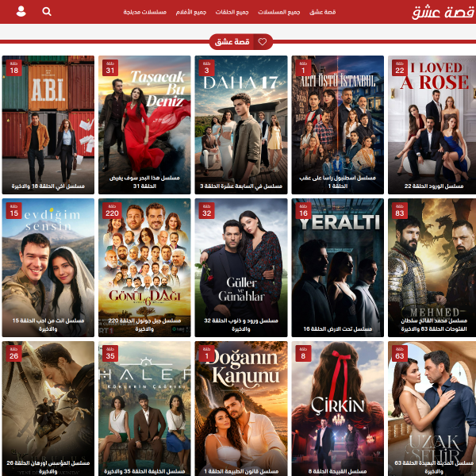This screenshot has width=476, height=476.
Task: Click the search magnifier icon
Action: (47, 12)
